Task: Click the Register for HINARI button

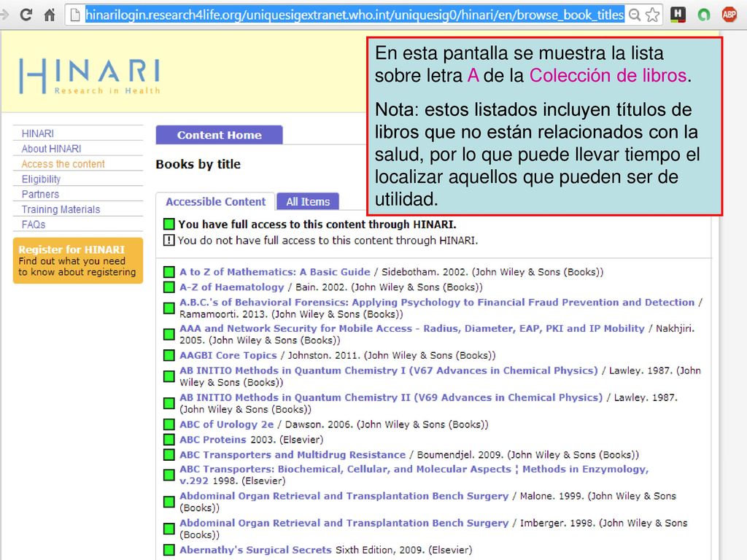Action: [x=78, y=260]
